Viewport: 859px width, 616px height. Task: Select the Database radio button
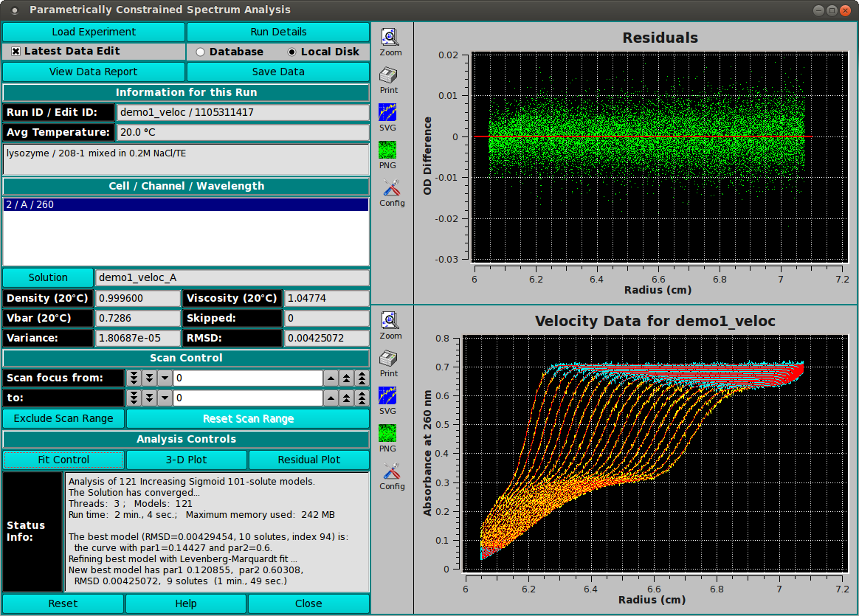[201, 52]
